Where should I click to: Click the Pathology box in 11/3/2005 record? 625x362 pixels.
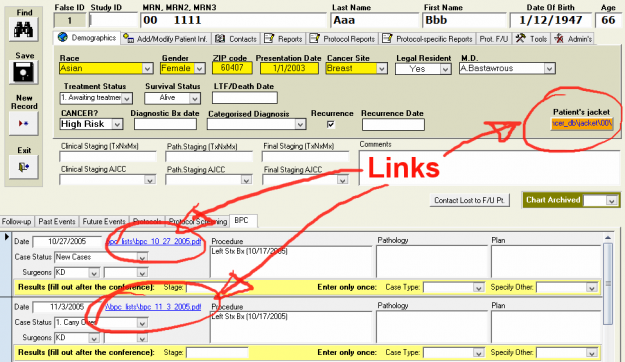432,327
